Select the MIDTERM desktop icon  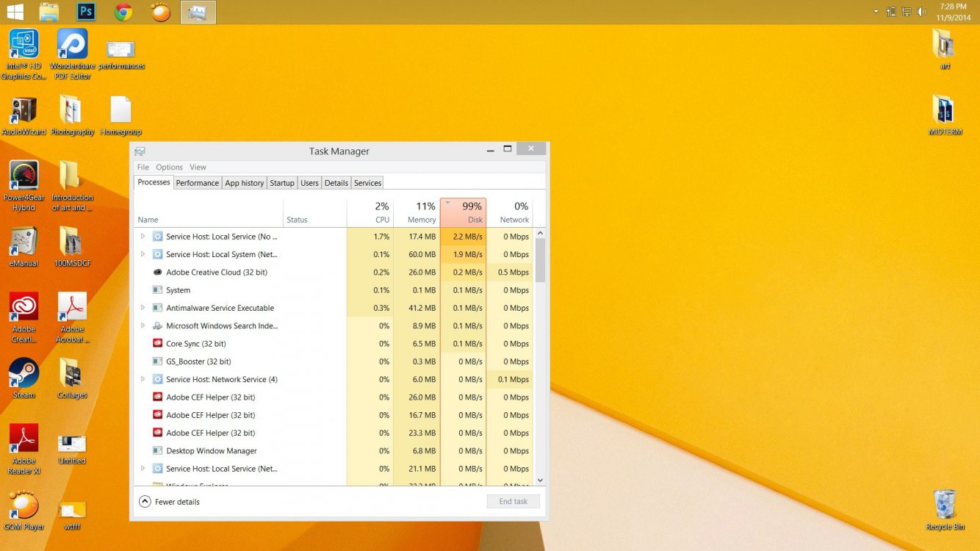click(x=945, y=116)
